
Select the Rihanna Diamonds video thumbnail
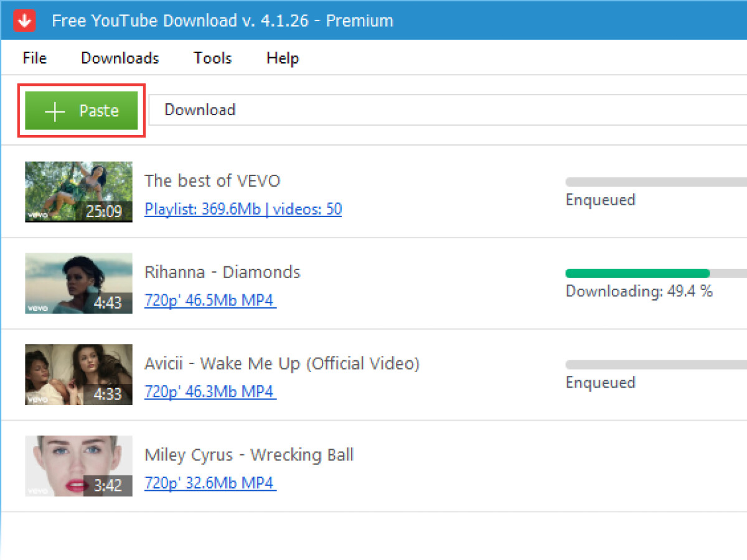point(78,283)
